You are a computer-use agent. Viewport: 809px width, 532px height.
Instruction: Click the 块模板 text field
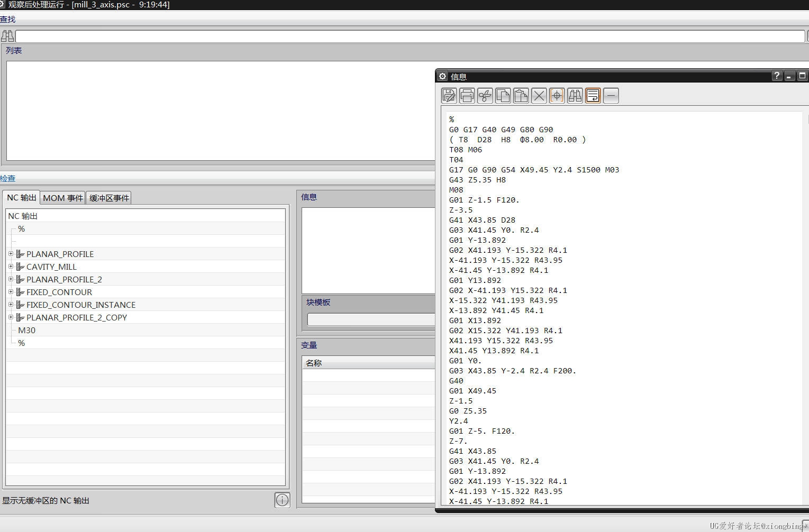371,319
